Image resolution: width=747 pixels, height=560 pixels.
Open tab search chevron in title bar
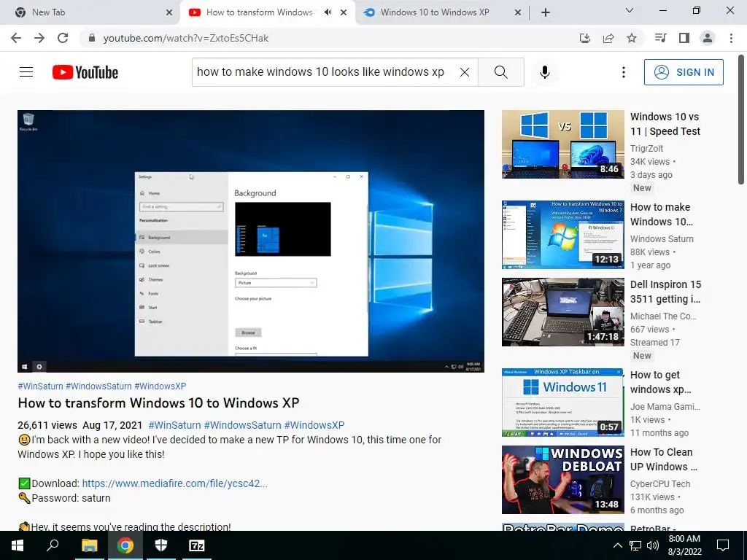pyautogui.click(x=630, y=10)
